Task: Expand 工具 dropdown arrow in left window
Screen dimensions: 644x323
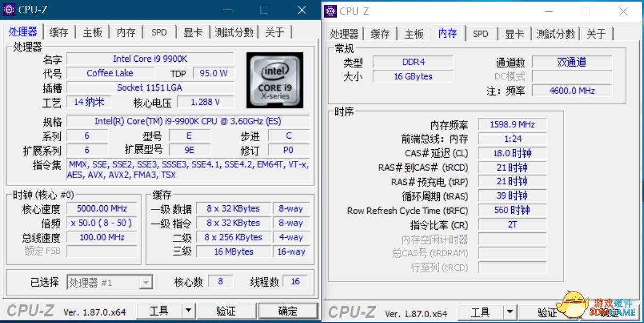Action: 188,311
